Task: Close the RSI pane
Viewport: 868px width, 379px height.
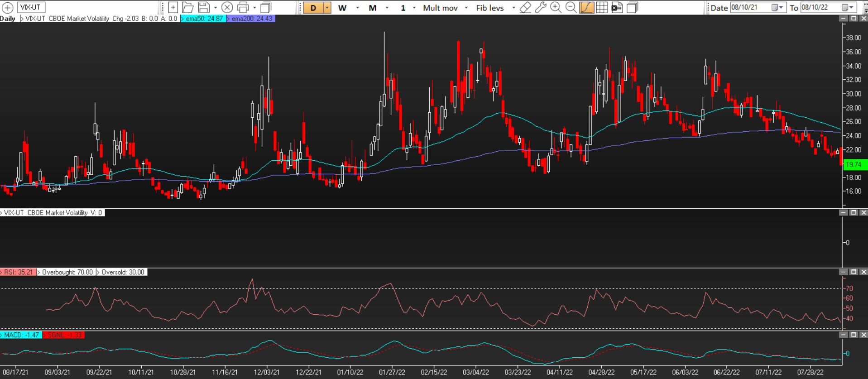Action: pos(863,272)
